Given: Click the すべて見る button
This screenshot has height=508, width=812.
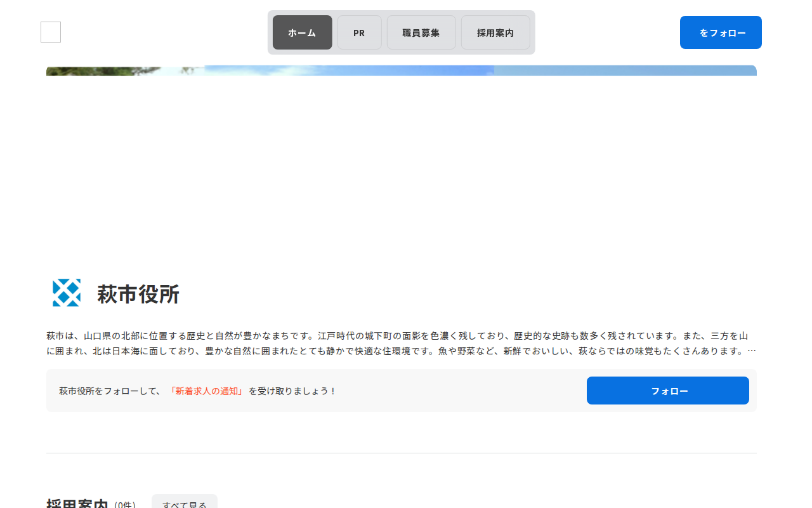Looking at the screenshot, I should coord(185,502).
